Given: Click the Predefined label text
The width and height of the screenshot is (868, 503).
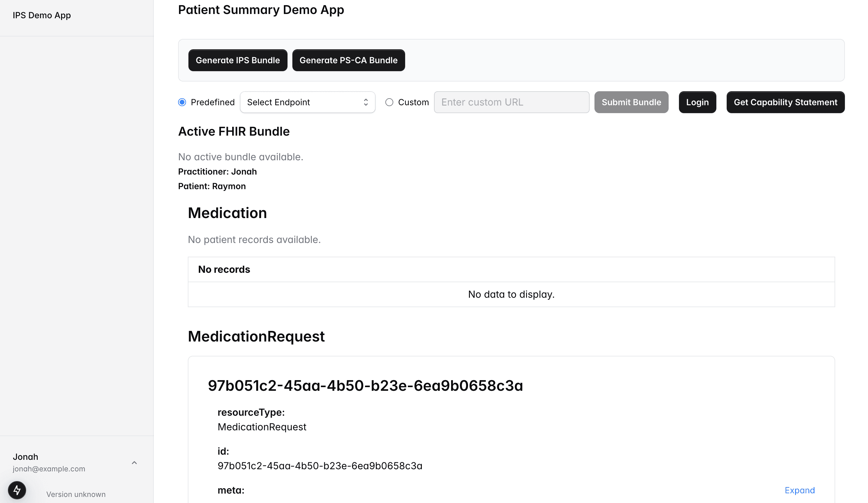Looking at the screenshot, I should [212, 102].
